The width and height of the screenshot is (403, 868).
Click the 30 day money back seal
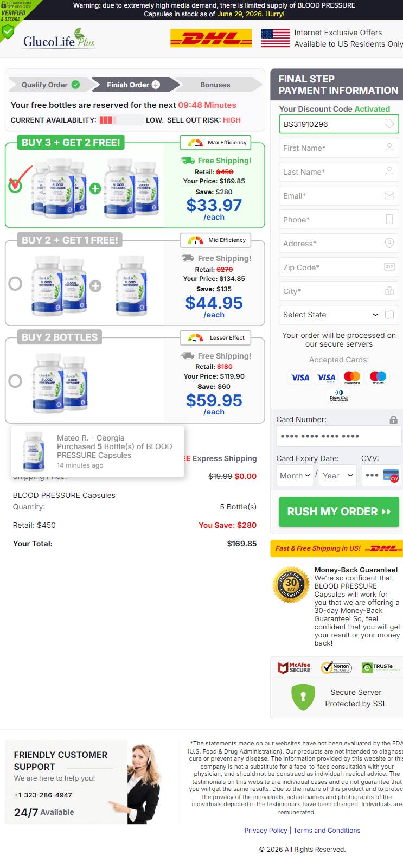291,585
